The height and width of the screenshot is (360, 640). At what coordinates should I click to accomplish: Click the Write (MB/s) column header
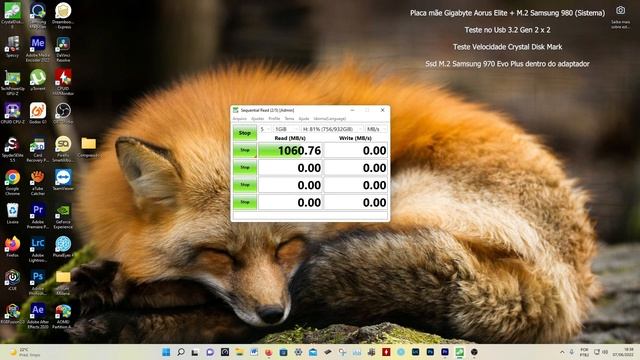pyautogui.click(x=356, y=138)
